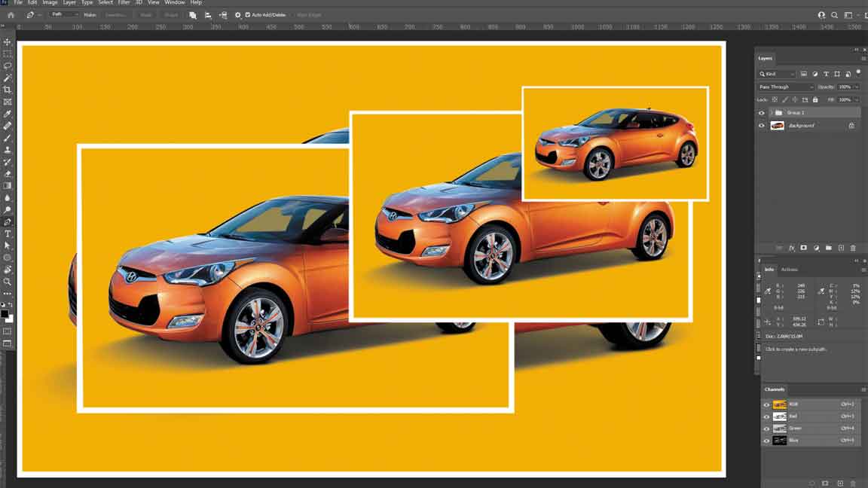Viewport: 868px width, 488px height.
Task: Open the tool preset picker arrow
Action: (39, 15)
